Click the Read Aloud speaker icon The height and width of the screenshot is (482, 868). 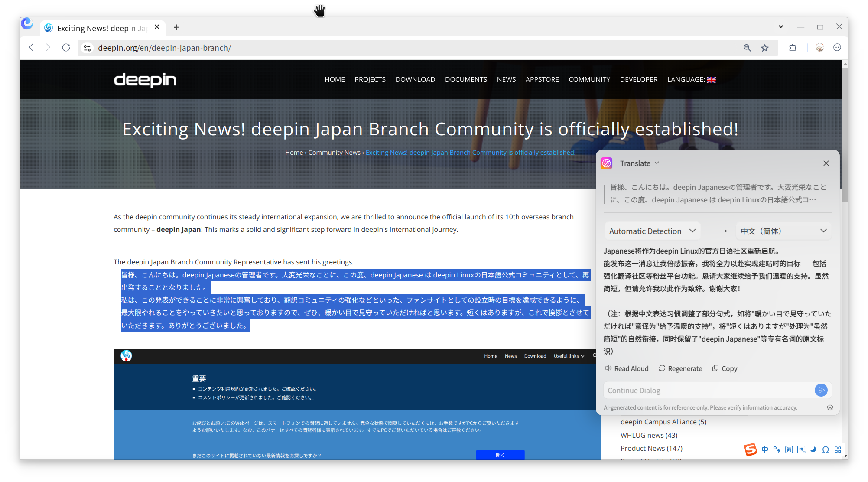pos(608,368)
